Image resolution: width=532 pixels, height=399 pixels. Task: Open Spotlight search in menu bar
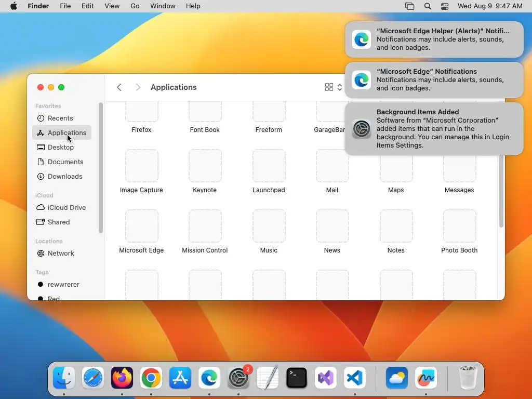pyautogui.click(x=428, y=6)
